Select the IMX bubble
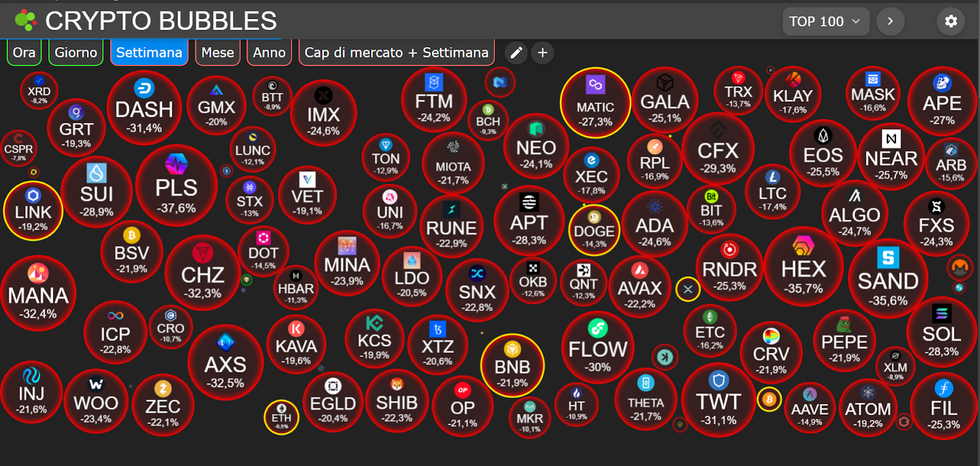This screenshot has width=980, height=466. 323,113
